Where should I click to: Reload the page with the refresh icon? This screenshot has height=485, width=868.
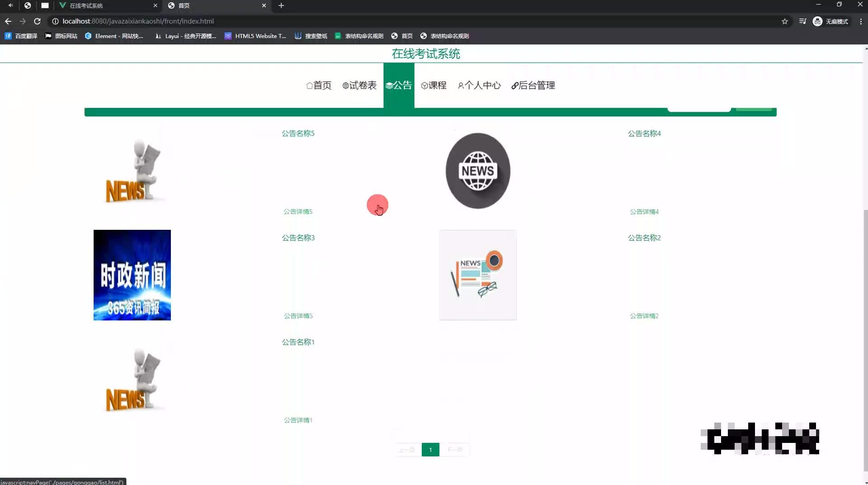38,21
